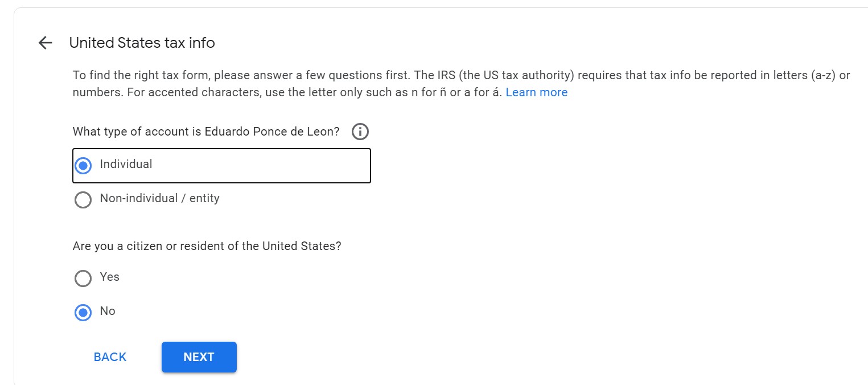
Task: Click the Individual option label text
Action: 126,164
